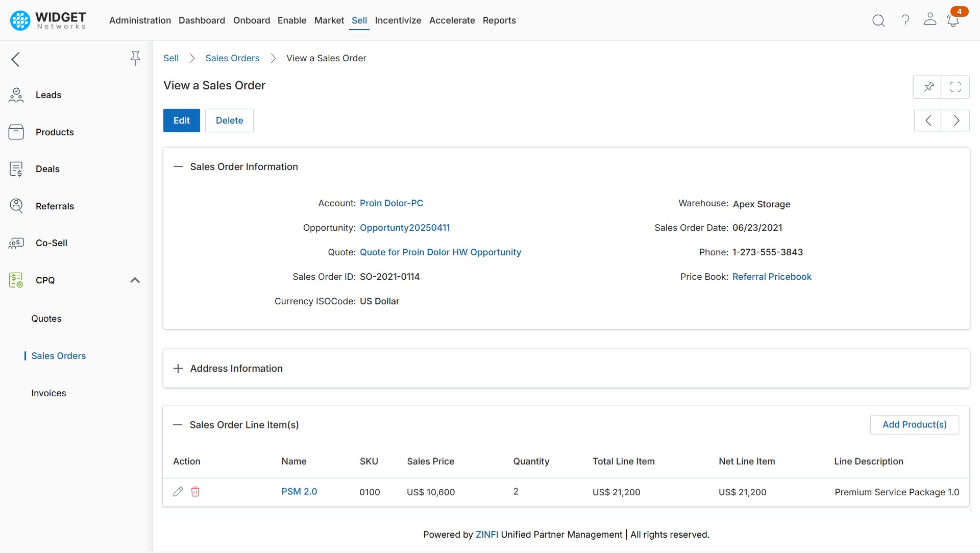Delete the PSM 2.0 line item with the trash icon
This screenshot has width=980, height=553.
coord(195,491)
